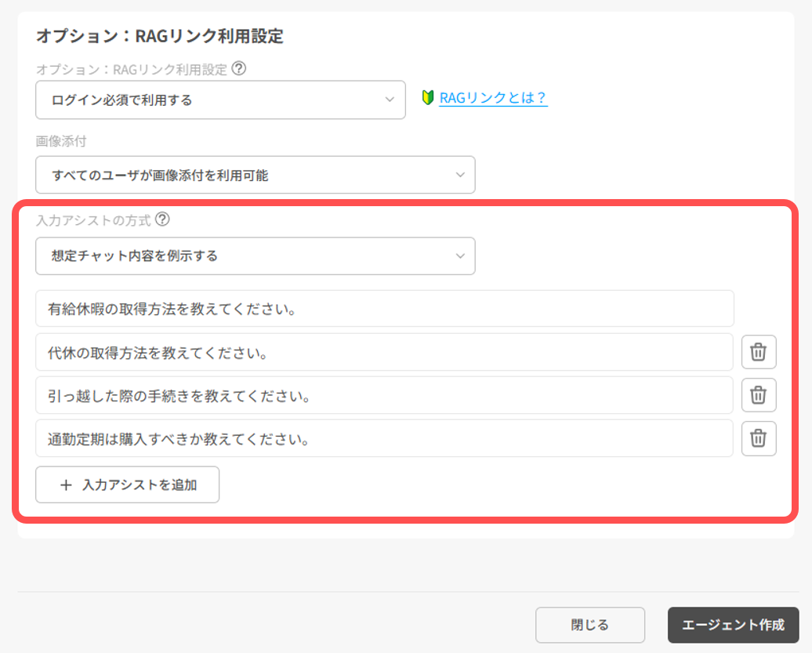Image resolution: width=812 pixels, height=653 pixels.
Task: Open the RAGリンクとは？ link
Action: point(493,98)
